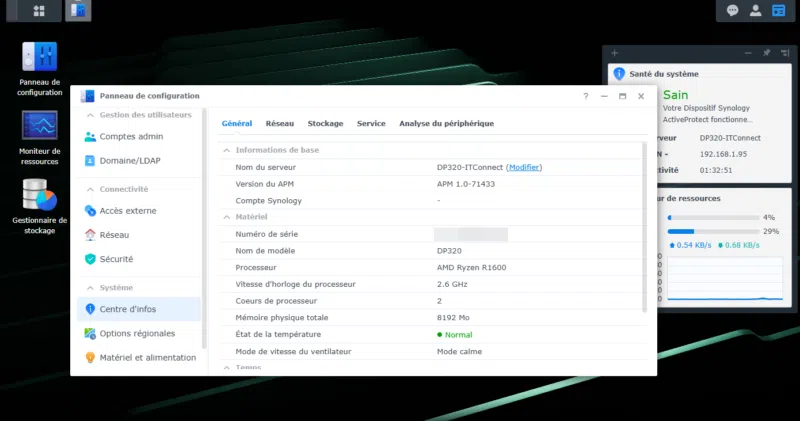The height and width of the screenshot is (421, 800).
Task: Click the Centre d'infos icon
Action: (90, 309)
